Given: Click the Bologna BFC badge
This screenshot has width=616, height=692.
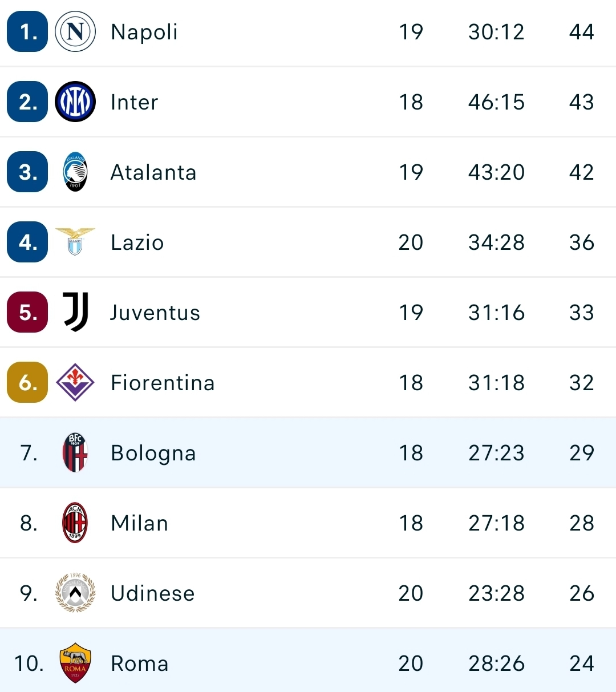Looking at the screenshot, I should pyautogui.click(x=75, y=452).
